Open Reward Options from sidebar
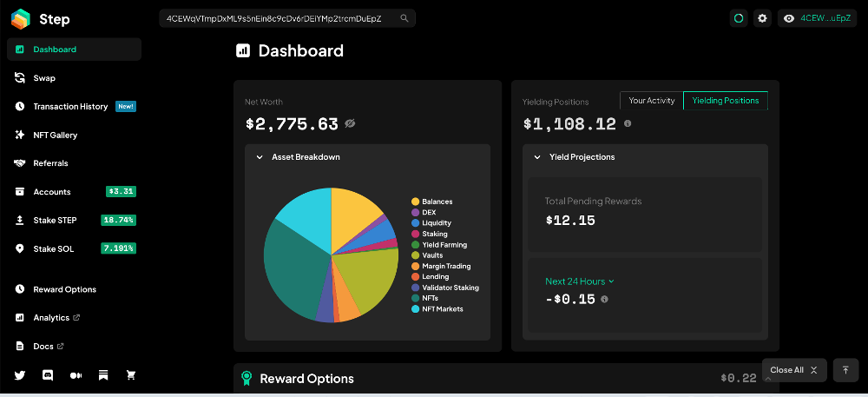 (x=65, y=289)
